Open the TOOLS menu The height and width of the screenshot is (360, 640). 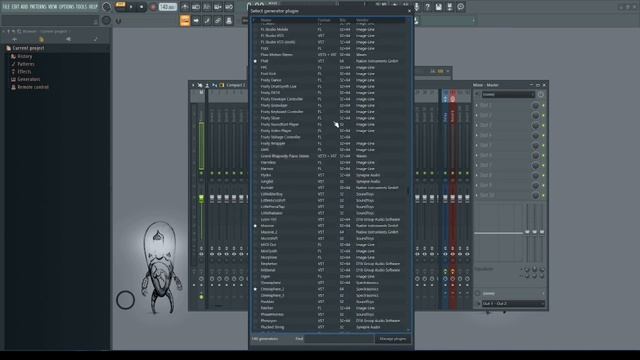coord(80,7)
